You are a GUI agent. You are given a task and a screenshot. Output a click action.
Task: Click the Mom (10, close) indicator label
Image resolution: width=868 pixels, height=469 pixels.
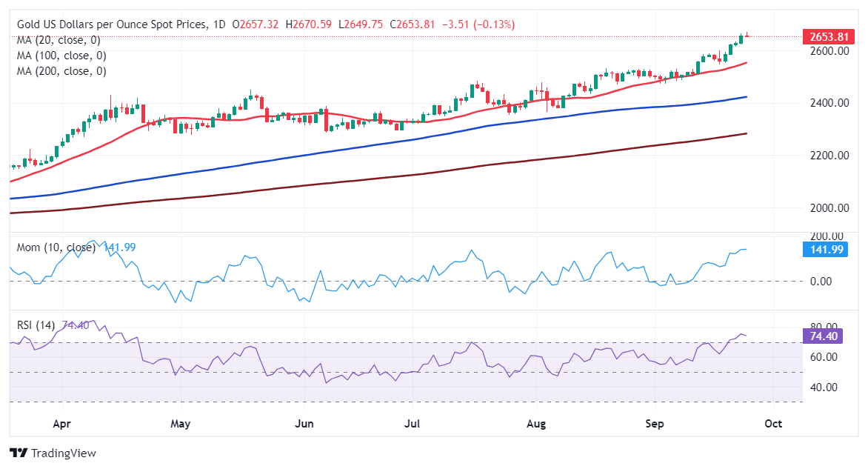click(x=56, y=247)
